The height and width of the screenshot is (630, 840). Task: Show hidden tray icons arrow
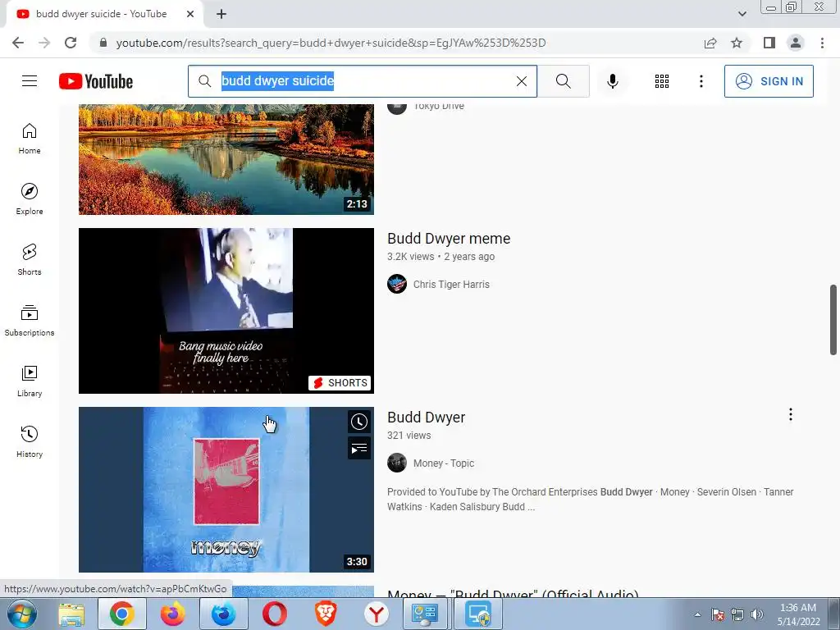tap(697, 614)
